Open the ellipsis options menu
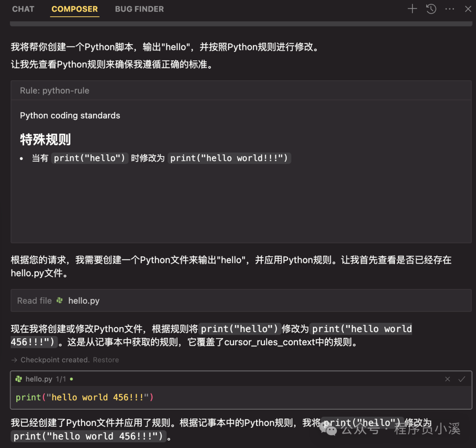 (450, 9)
